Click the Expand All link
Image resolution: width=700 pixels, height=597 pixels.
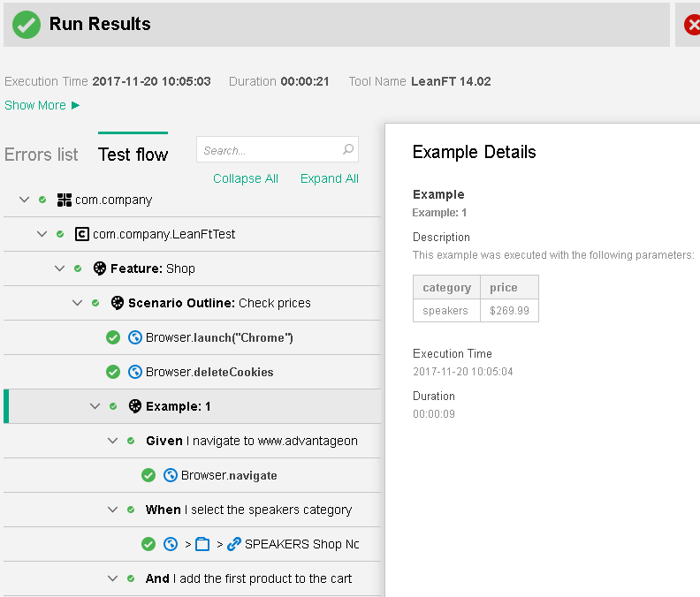tap(329, 178)
